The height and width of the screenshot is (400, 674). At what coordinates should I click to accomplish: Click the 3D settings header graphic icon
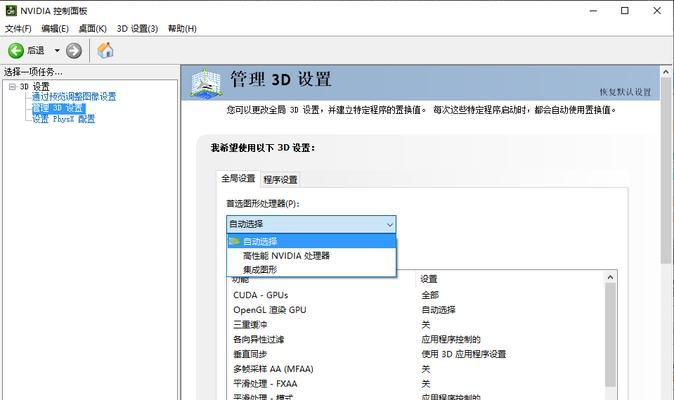(x=206, y=82)
